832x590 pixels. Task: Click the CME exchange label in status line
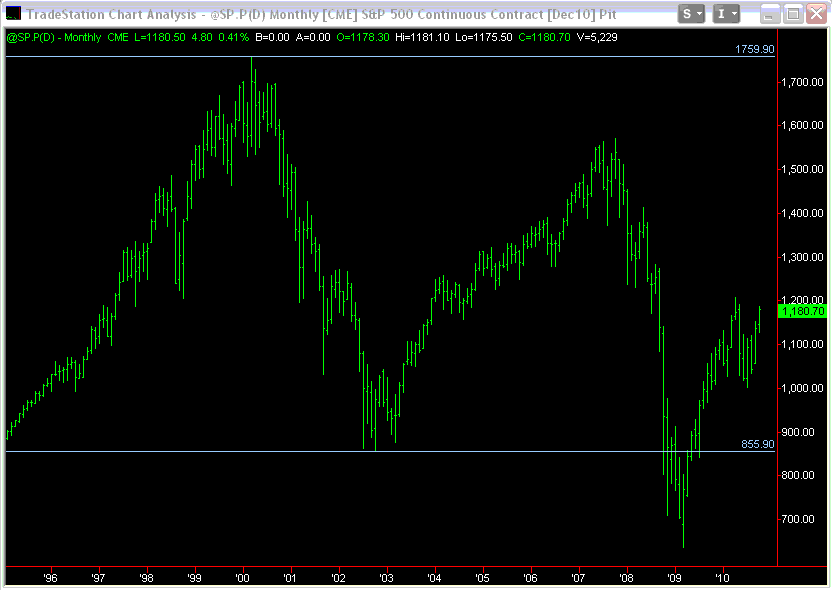click(118, 37)
